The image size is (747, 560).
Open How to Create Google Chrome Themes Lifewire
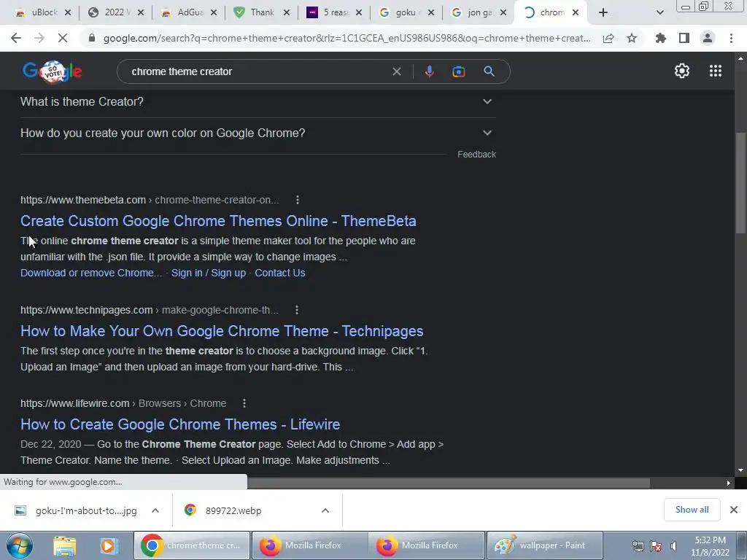[x=180, y=424]
